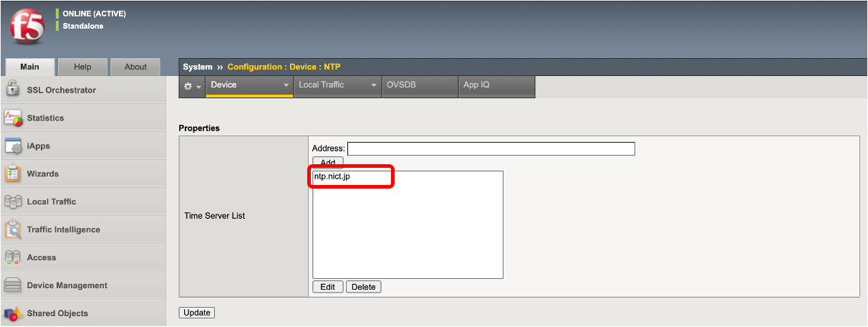Click the F5 logo icon
This screenshot has height=327, width=868.
point(27,27)
